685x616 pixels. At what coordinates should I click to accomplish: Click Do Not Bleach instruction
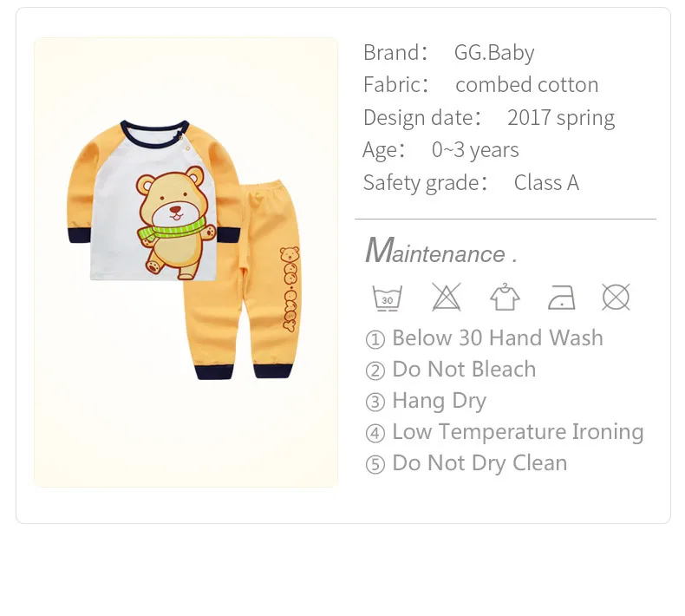tap(464, 369)
